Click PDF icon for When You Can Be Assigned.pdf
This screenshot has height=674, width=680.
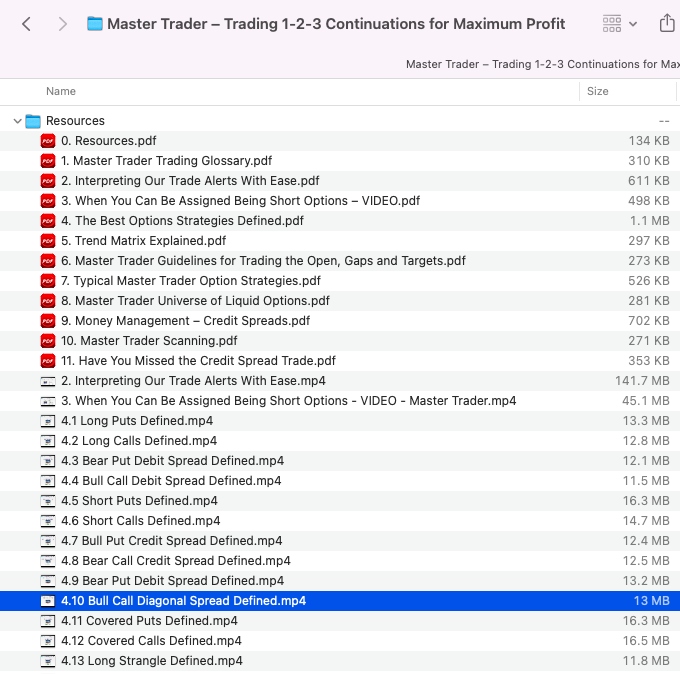(48, 201)
